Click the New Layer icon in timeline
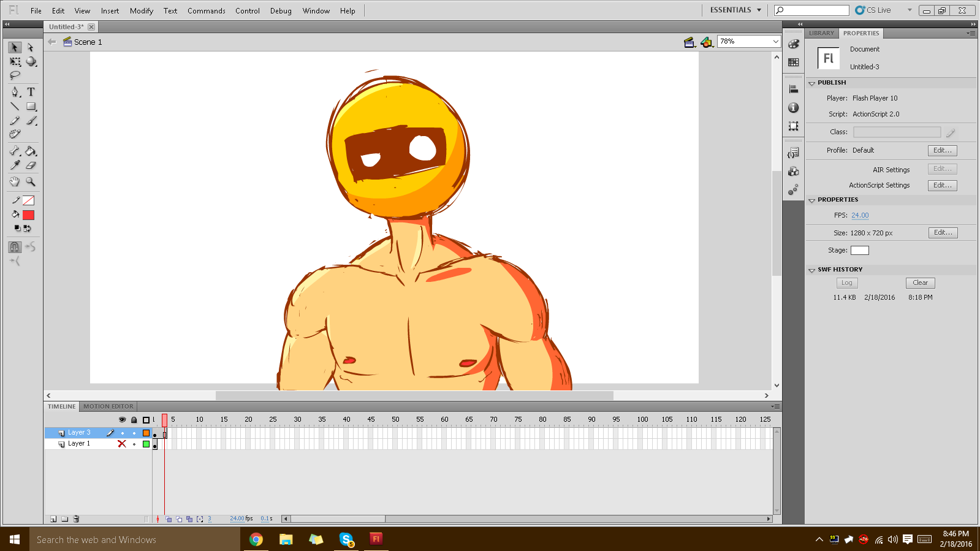 (53, 519)
